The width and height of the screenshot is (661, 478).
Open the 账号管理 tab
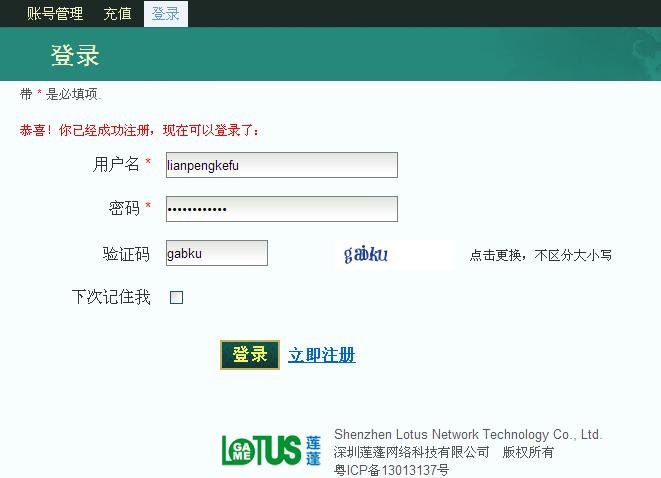point(55,14)
